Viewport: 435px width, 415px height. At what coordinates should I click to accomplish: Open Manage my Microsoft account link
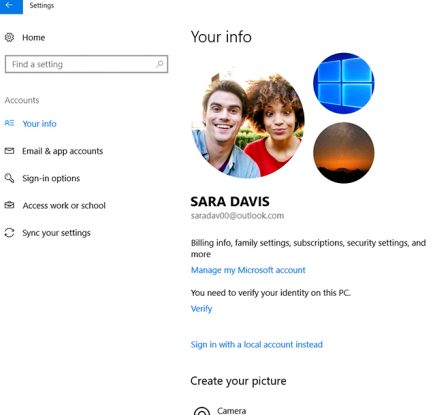[248, 270]
